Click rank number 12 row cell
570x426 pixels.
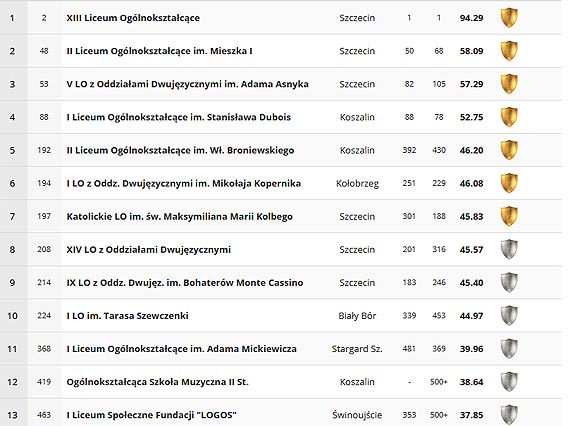[x=12, y=382]
